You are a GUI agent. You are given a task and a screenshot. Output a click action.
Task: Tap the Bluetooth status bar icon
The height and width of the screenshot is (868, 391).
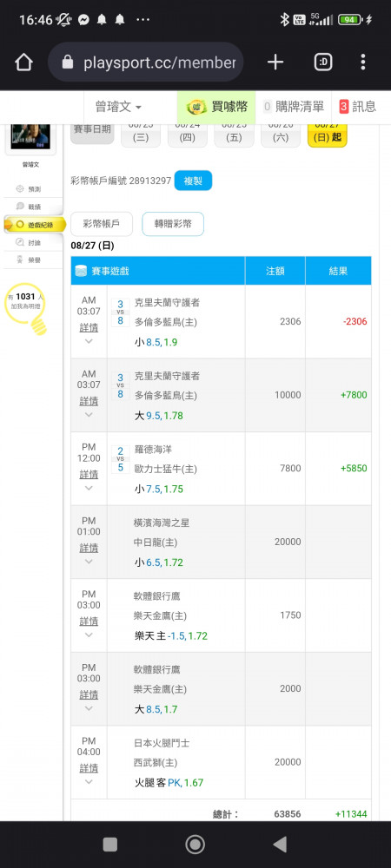pos(285,20)
